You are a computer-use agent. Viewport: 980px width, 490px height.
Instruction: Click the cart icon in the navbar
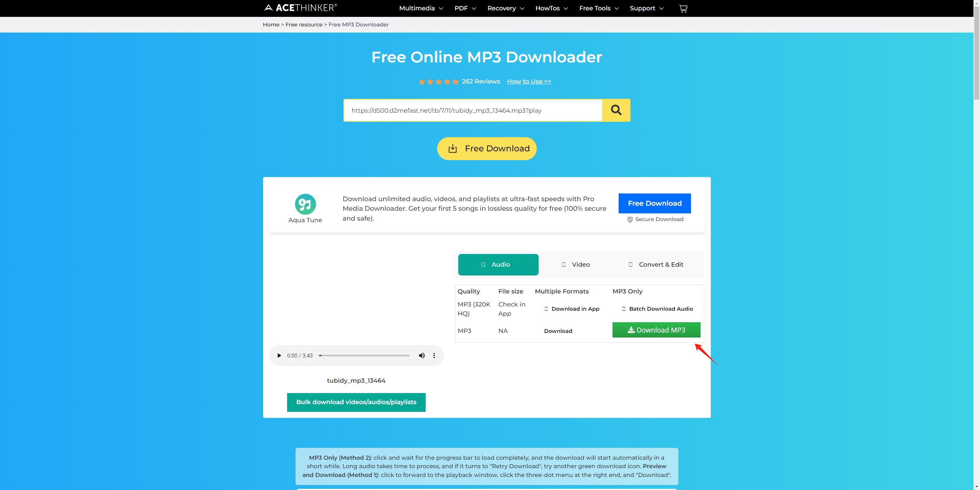click(683, 8)
